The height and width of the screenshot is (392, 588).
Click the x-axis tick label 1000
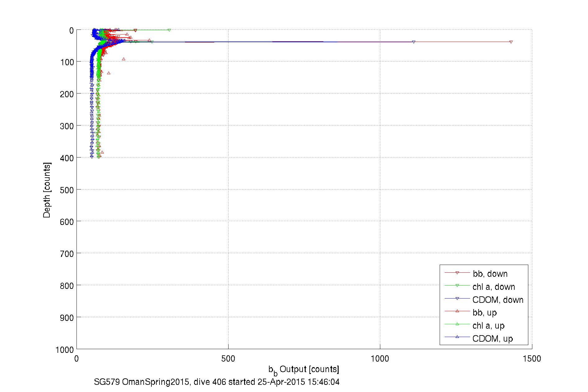(x=380, y=358)
